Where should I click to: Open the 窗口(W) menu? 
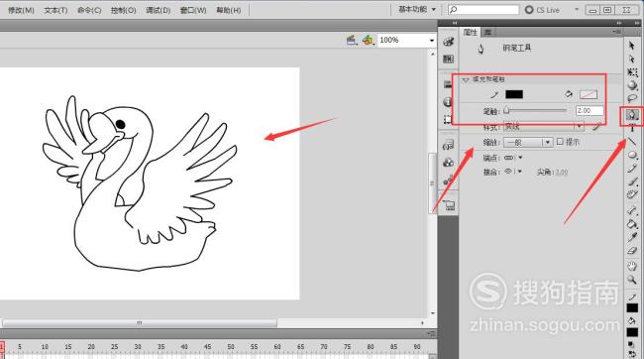click(x=193, y=10)
